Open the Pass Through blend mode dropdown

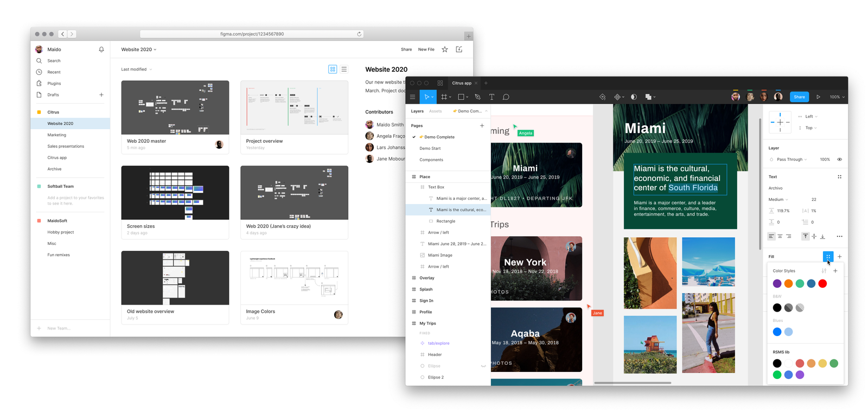791,160
